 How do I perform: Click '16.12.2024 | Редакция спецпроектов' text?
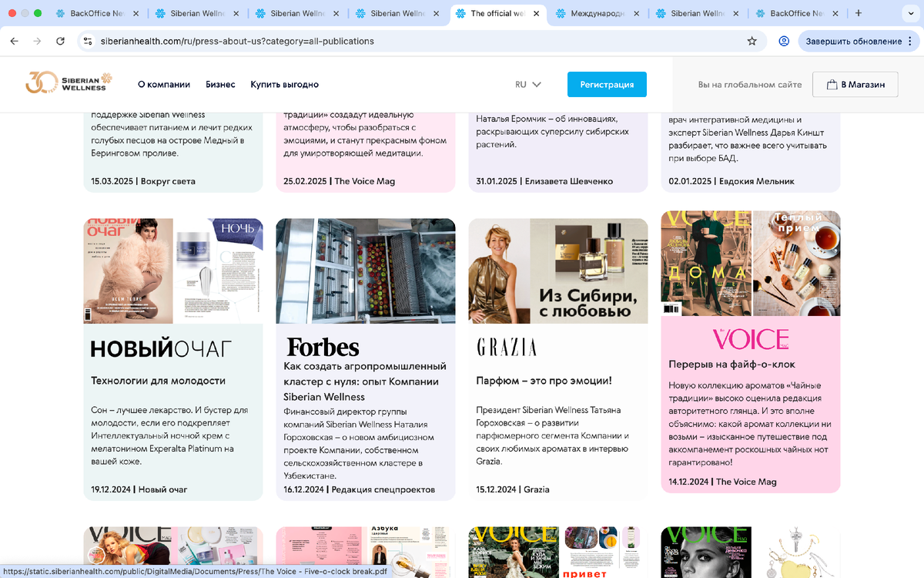tap(359, 489)
